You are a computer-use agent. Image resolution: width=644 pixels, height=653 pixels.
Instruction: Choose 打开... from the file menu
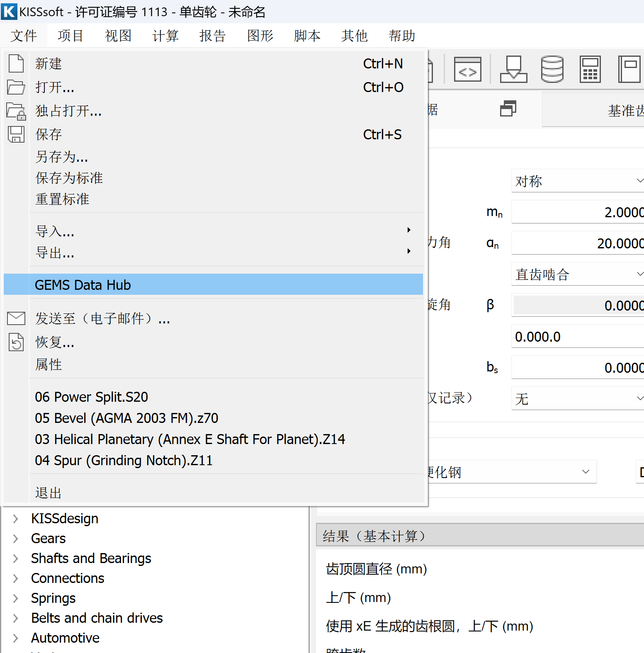coord(213,87)
